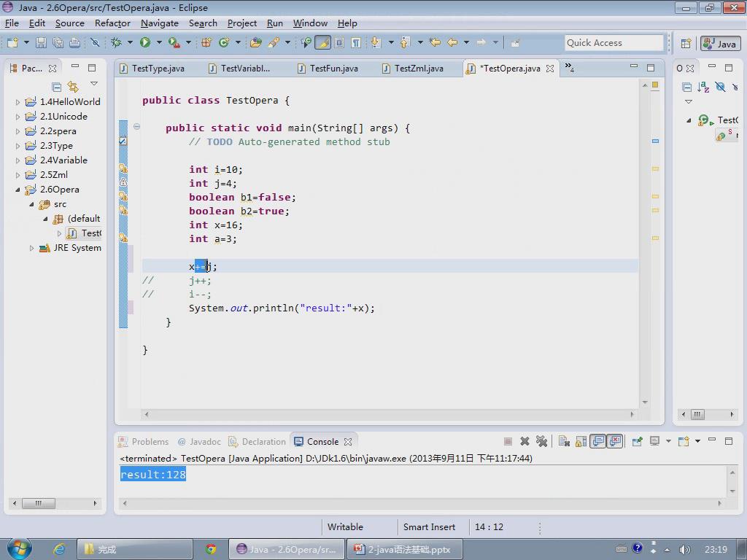Click the New file toolbar icon
The width and height of the screenshot is (747, 560).
[x=12, y=43]
